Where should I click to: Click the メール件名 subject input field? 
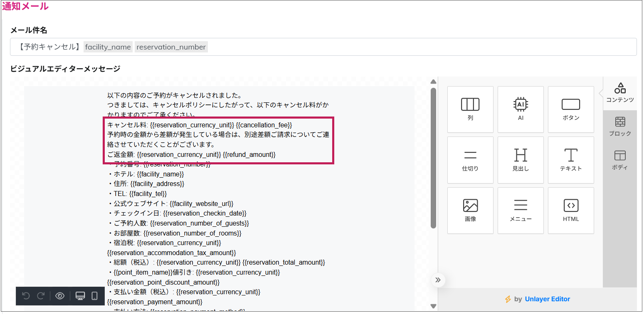pos(374,47)
